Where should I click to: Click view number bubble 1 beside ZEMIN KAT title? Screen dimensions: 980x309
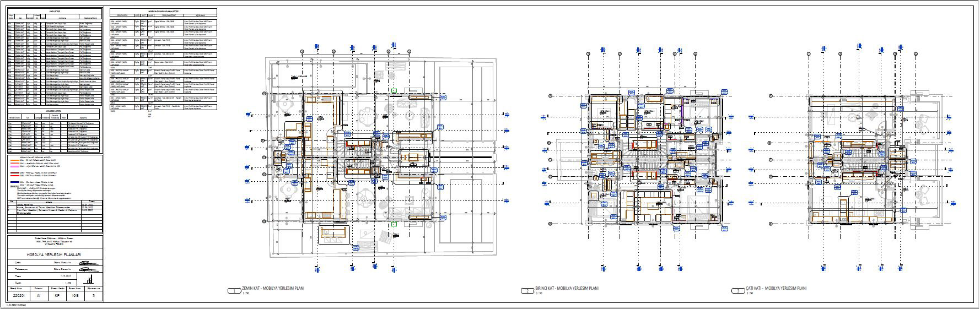coord(234,290)
